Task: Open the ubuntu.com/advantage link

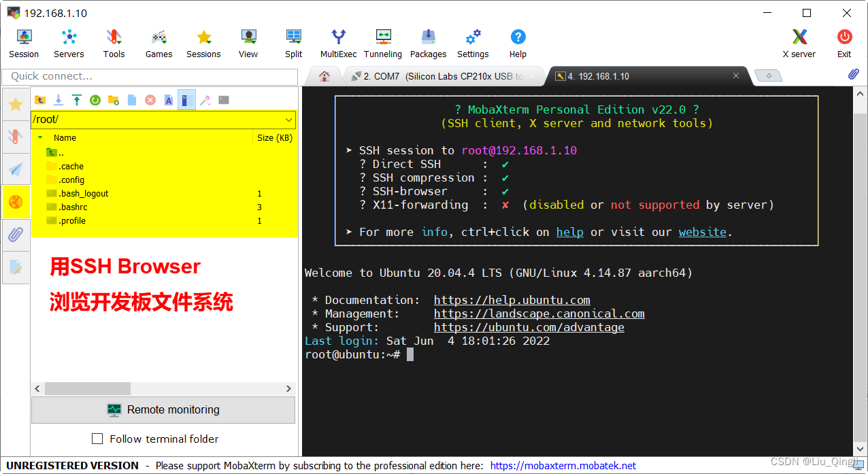Action: point(529,327)
